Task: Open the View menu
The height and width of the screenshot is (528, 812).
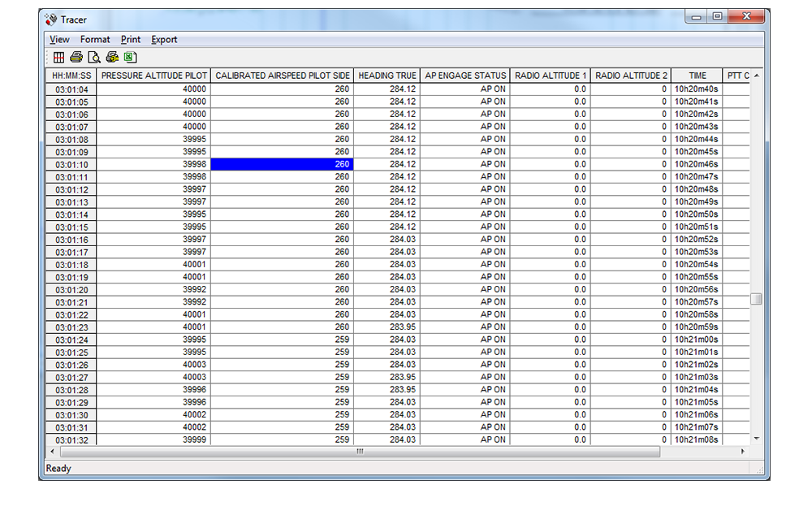Action: (x=59, y=39)
